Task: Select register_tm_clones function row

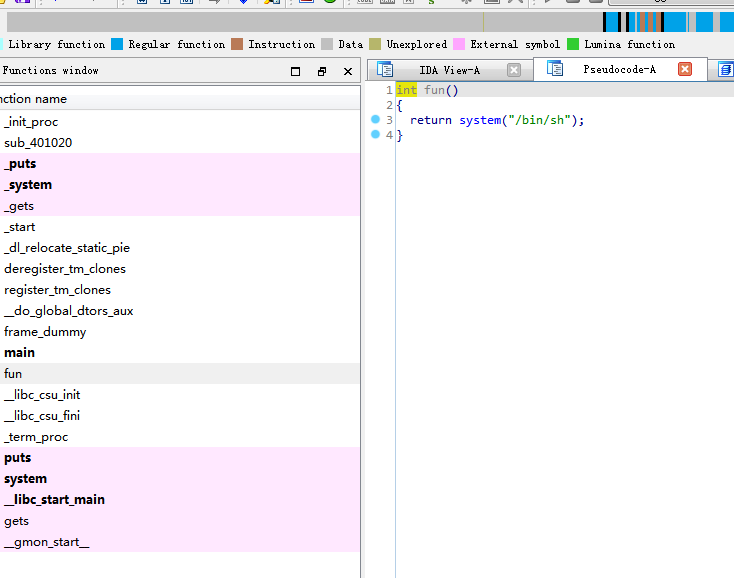Action: tap(180, 290)
